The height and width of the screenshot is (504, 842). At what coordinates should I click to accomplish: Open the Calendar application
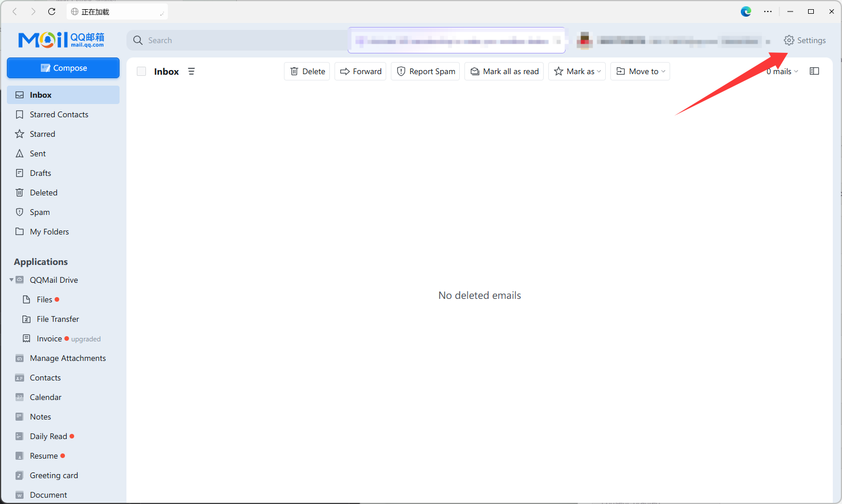(63, 397)
